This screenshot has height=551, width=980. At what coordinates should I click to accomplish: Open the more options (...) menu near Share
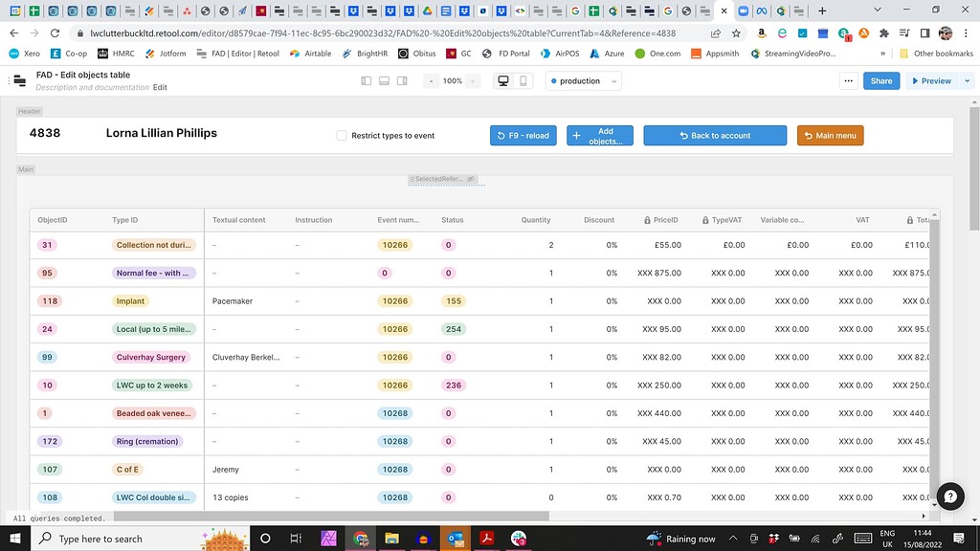848,80
